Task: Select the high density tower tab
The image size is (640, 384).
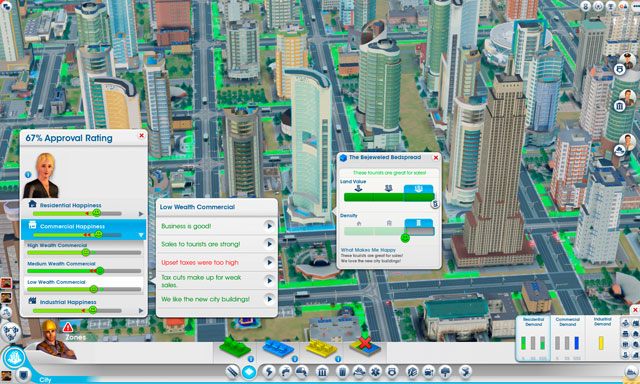Action: [x=419, y=223]
